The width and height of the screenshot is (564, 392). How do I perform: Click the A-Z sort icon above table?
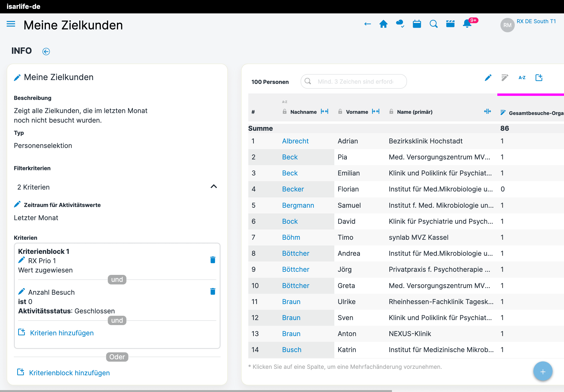[522, 78]
